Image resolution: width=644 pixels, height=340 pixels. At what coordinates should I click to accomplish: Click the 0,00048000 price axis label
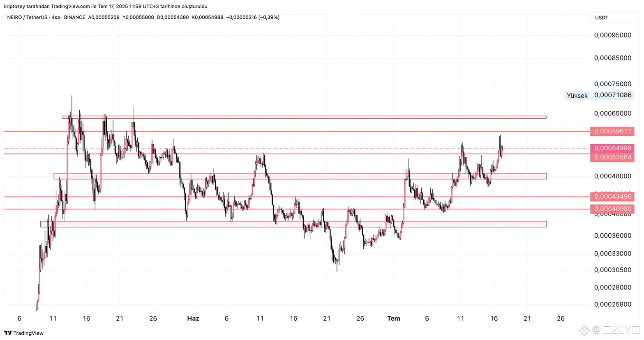(x=613, y=176)
